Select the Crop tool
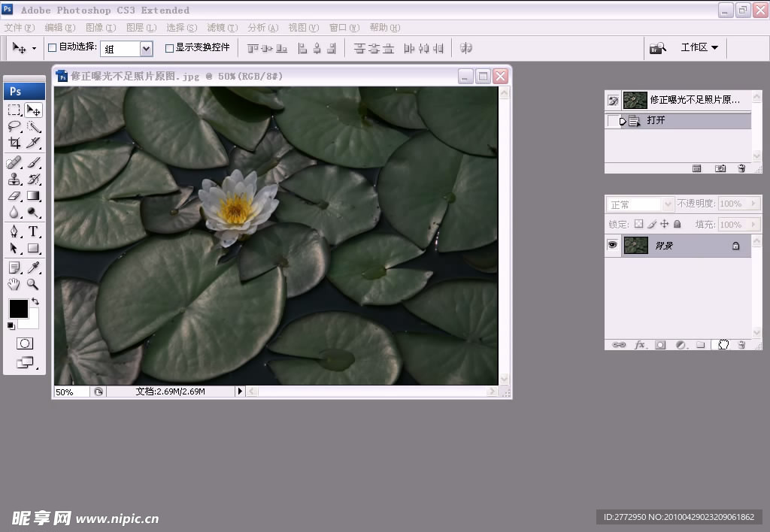 (x=14, y=143)
